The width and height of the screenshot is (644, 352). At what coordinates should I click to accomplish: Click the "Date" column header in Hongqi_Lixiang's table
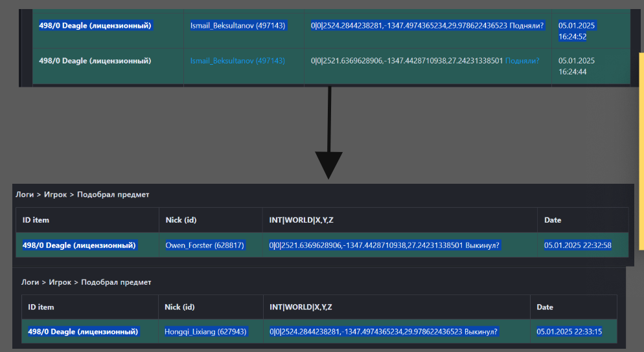546,307
